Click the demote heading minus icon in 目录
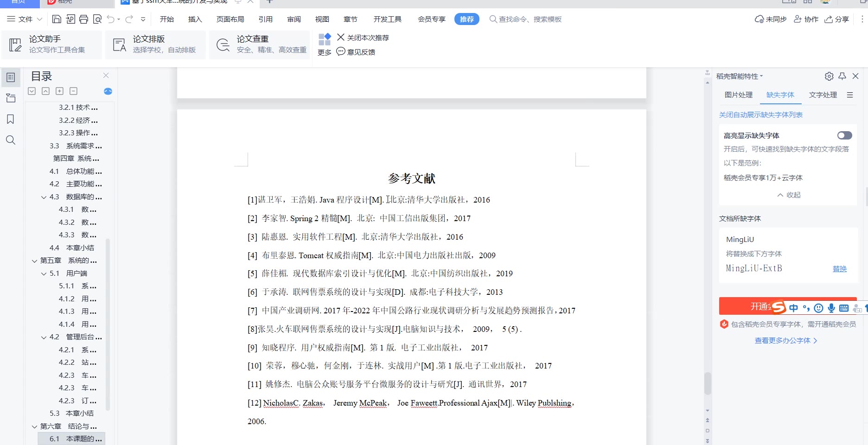Viewport: 868px width, 445px height. coord(73,91)
